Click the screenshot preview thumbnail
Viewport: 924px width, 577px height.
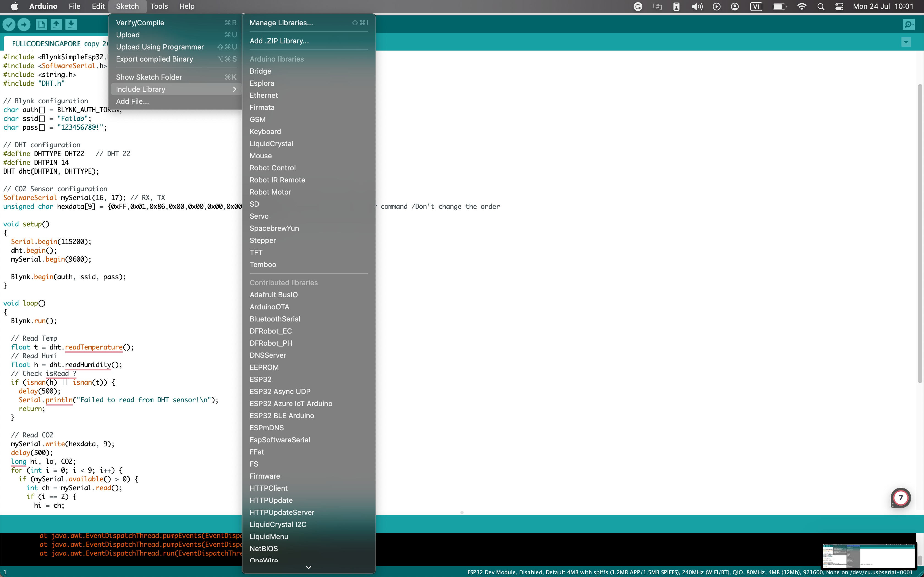click(x=869, y=556)
